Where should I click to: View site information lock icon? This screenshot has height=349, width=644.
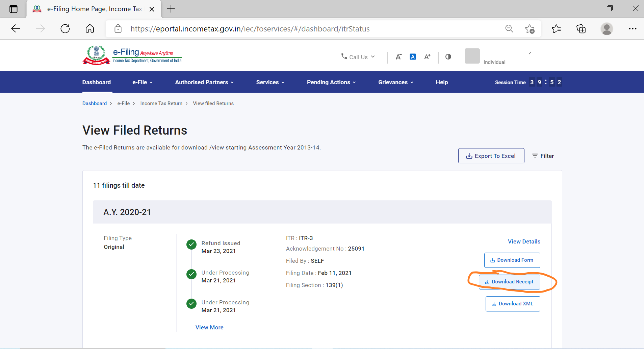[118, 29]
